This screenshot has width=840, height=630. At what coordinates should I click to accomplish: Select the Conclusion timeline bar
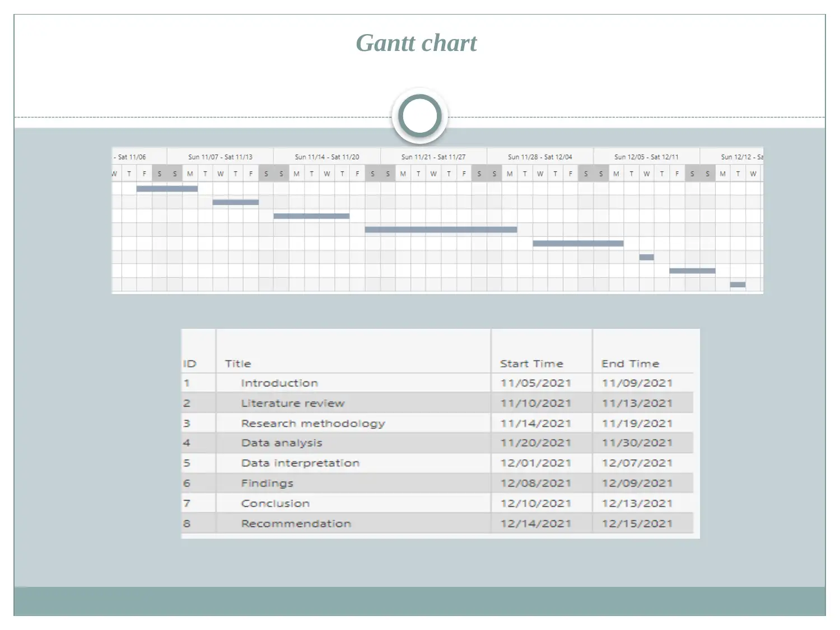[x=692, y=271]
